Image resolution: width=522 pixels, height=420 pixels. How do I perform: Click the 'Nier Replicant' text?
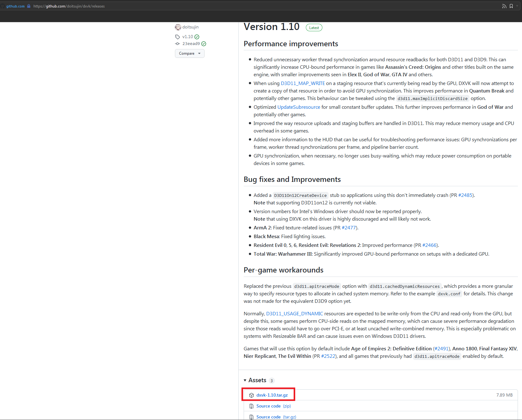click(x=260, y=356)
